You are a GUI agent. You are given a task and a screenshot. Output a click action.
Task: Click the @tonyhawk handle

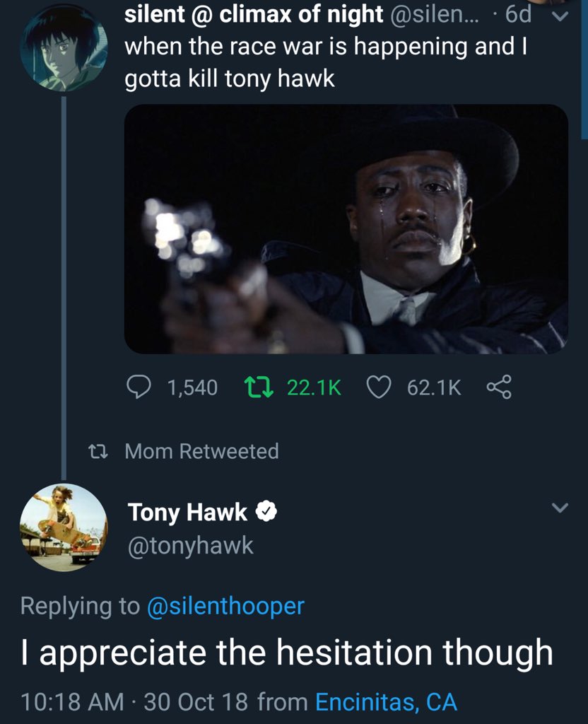(190, 545)
